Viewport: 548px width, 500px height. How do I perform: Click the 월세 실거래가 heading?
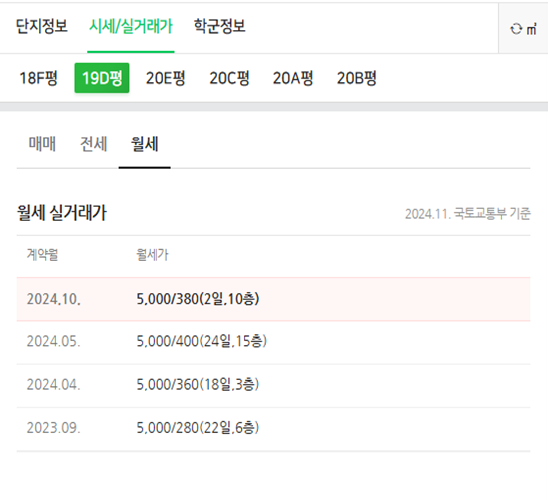pos(62,212)
